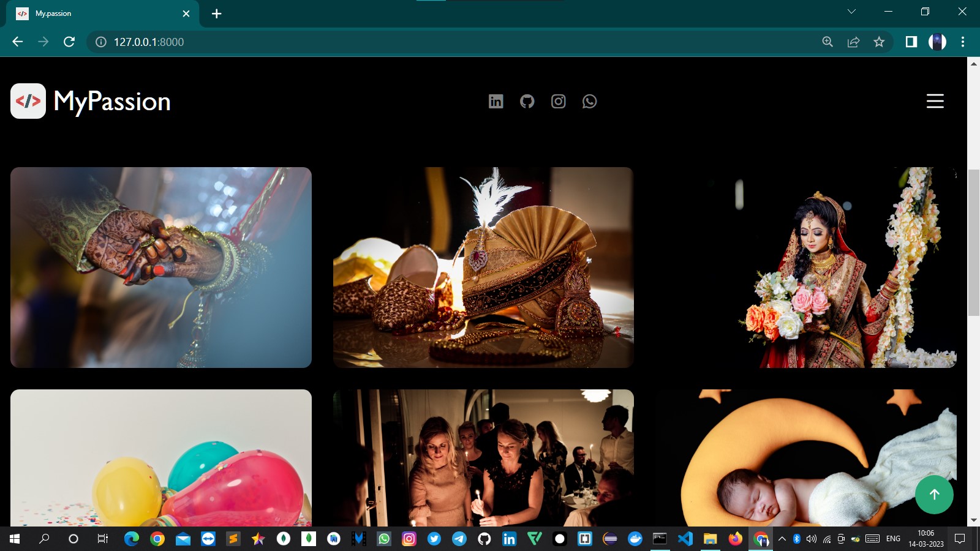Click the page vertical scrollbar thumb
Screen dimensions: 980x551
point(973,242)
